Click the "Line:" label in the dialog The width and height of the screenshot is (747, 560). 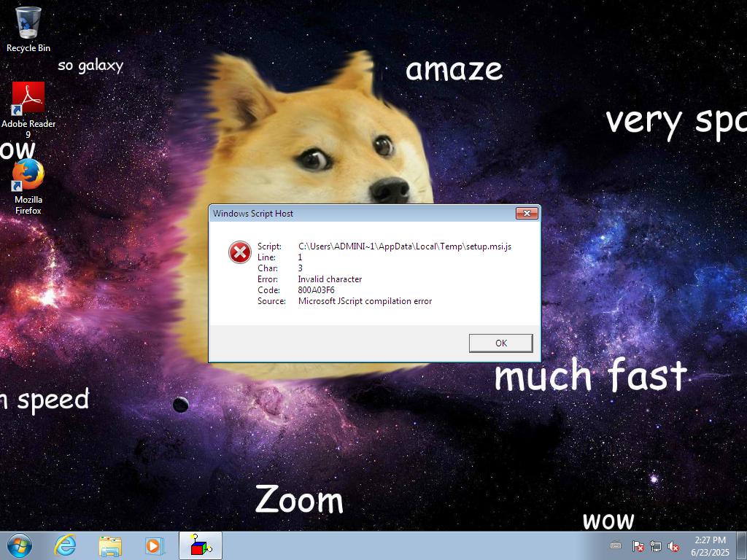(266, 257)
